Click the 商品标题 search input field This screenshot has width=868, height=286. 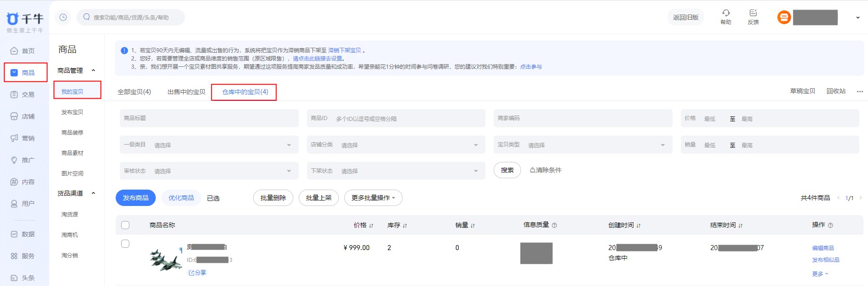(x=209, y=118)
